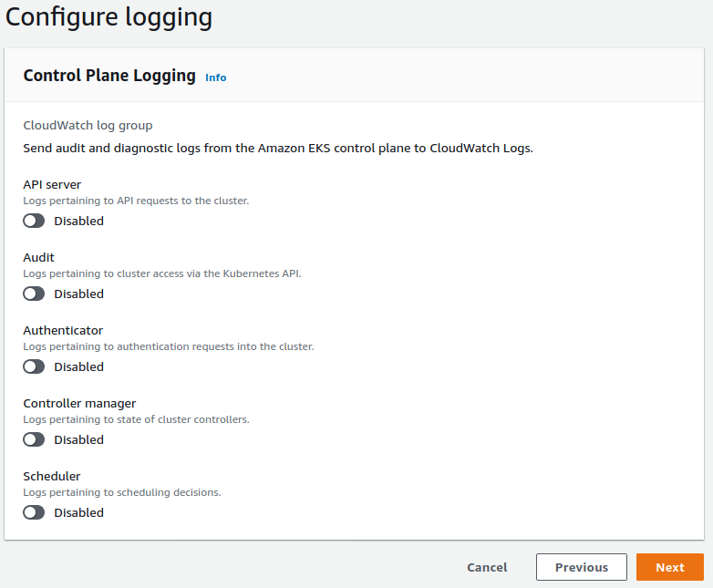The height and width of the screenshot is (588, 713).
Task: Click the Disabled label under API server
Action: click(78, 221)
